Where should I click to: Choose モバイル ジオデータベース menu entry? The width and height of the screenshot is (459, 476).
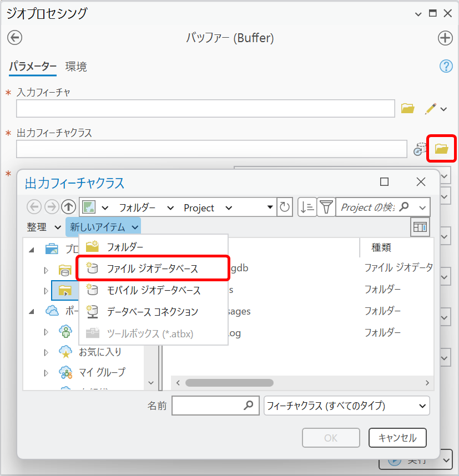click(153, 290)
